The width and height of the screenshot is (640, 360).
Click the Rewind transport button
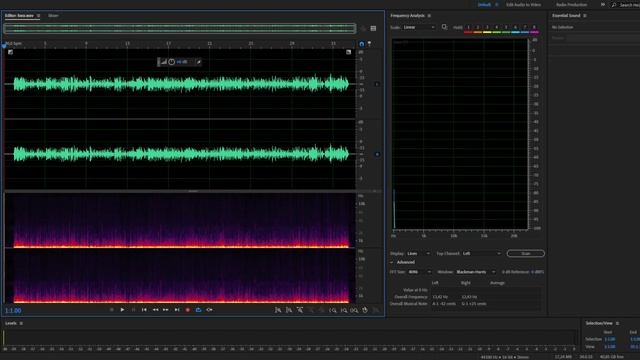[x=155, y=310]
